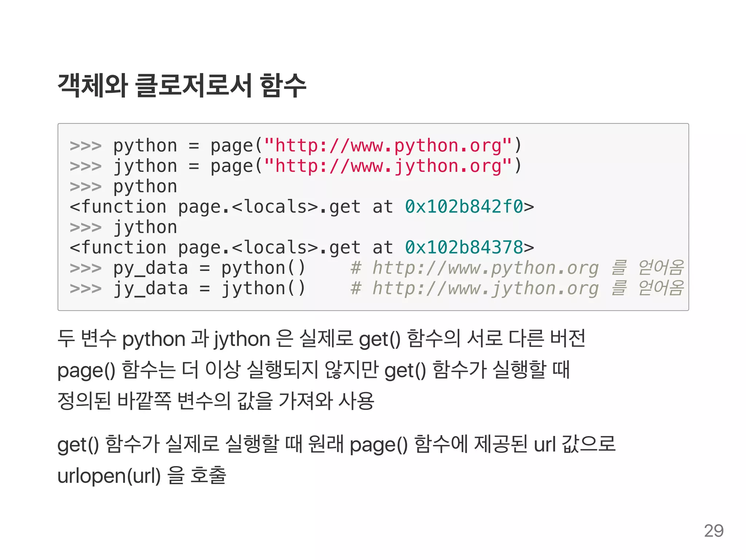Click the slide title 객체와 클로저로서 함수
The width and height of the screenshot is (746, 560).
tap(182, 86)
